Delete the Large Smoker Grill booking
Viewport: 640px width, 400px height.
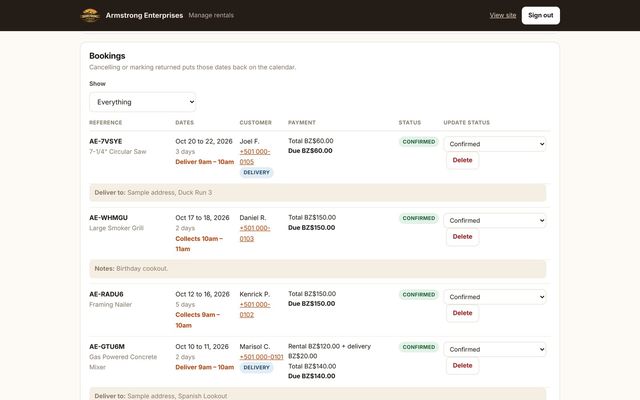coord(462,237)
